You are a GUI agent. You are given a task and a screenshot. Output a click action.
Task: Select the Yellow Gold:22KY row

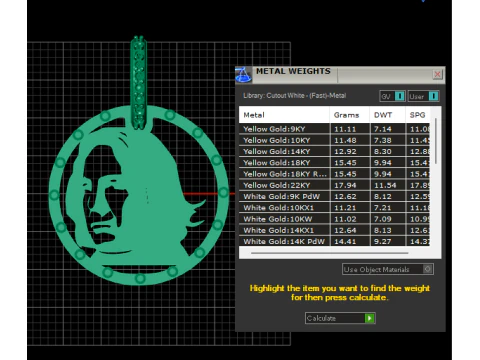(334, 185)
